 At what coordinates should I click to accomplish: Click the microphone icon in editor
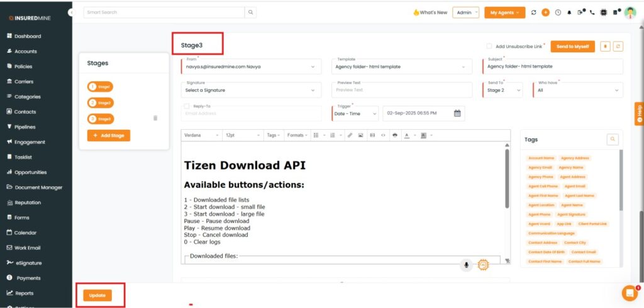(x=466, y=265)
